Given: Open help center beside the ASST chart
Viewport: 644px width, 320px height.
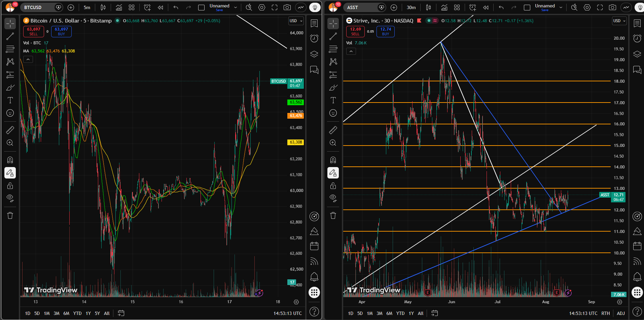Looking at the screenshot, I should pos(637,312).
